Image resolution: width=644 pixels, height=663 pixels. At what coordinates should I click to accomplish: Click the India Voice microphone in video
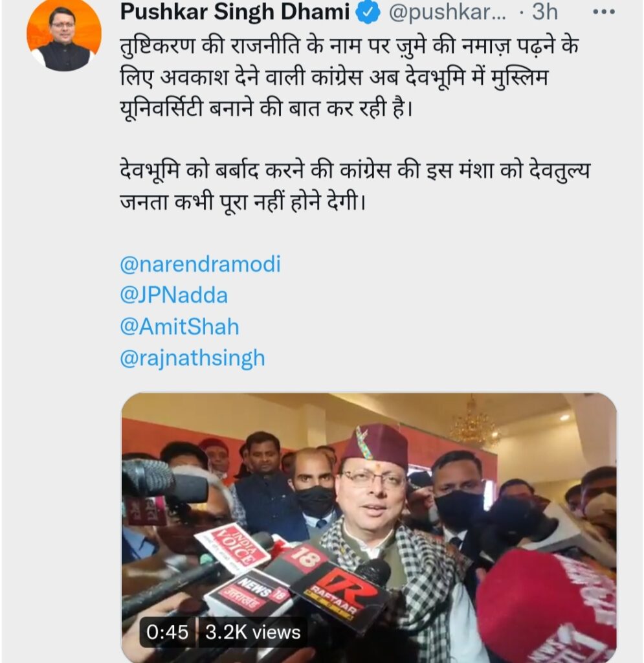click(234, 547)
